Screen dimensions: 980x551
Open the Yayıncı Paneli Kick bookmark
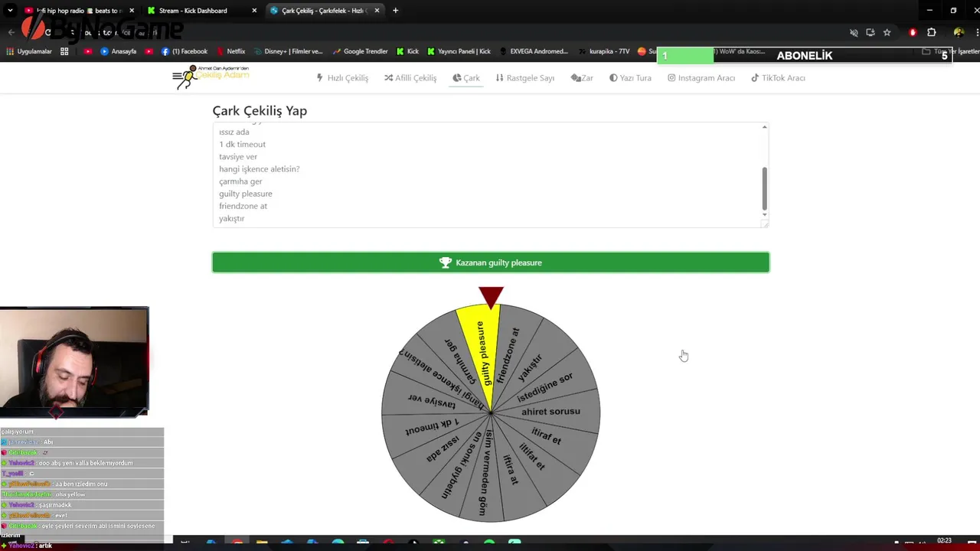(x=459, y=51)
